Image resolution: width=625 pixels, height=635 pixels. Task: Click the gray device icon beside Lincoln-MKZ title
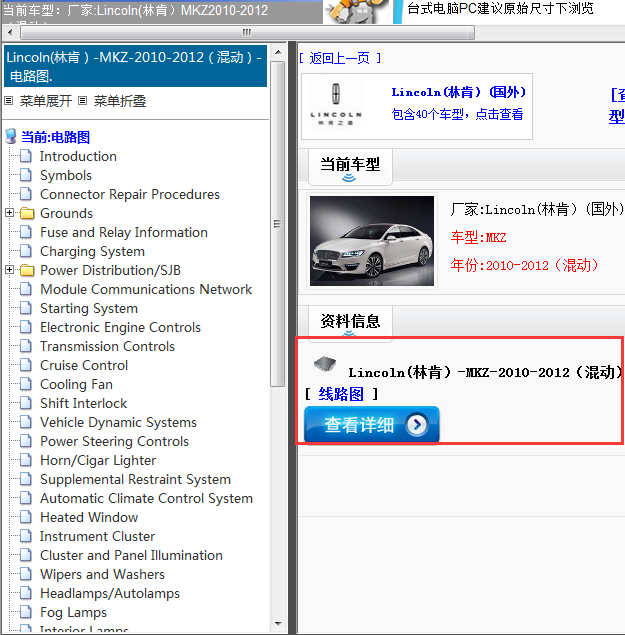(x=325, y=363)
